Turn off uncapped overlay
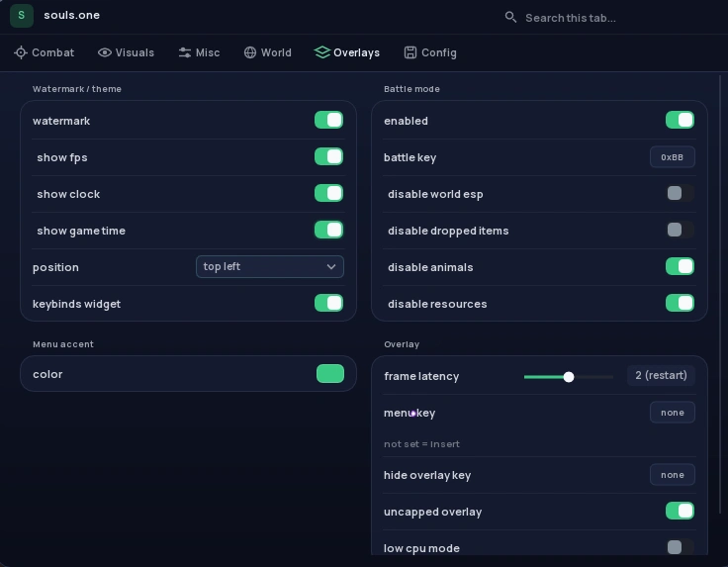 [680, 511]
